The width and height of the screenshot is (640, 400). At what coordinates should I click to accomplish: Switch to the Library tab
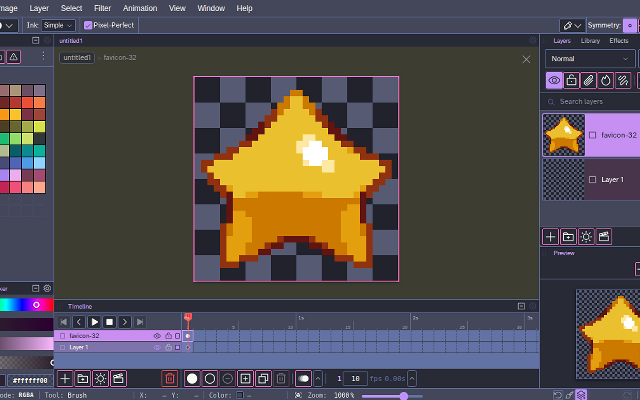click(590, 41)
